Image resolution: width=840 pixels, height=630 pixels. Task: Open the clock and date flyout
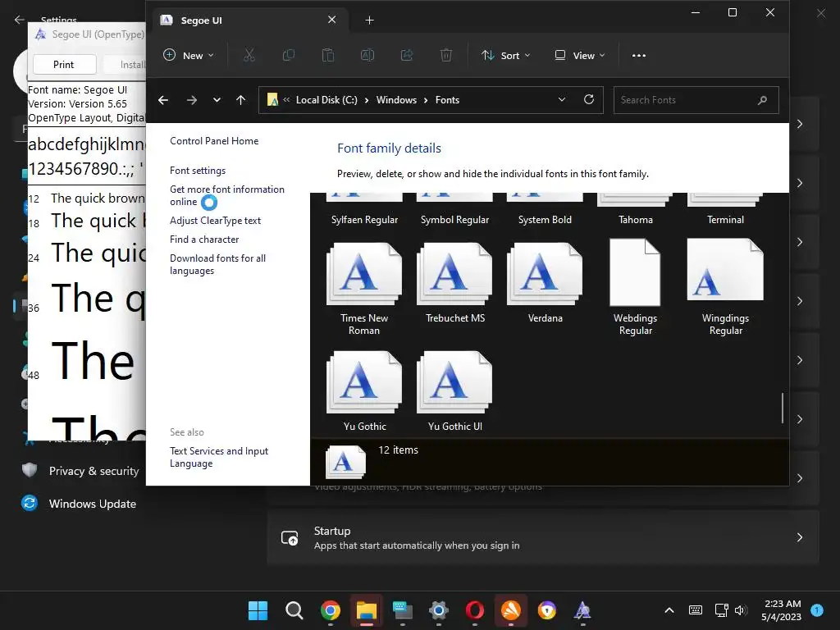pyautogui.click(x=782, y=610)
